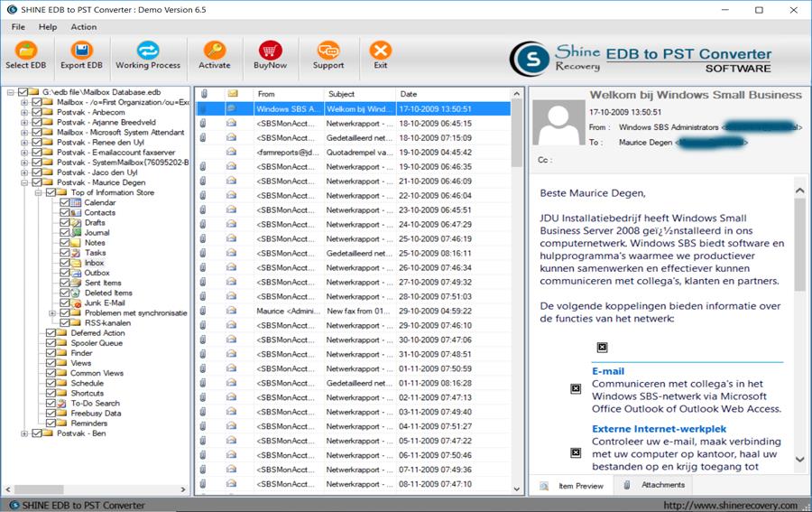This screenshot has height=512, width=812.
Task: Select the Journal folder icon
Action: 76,233
